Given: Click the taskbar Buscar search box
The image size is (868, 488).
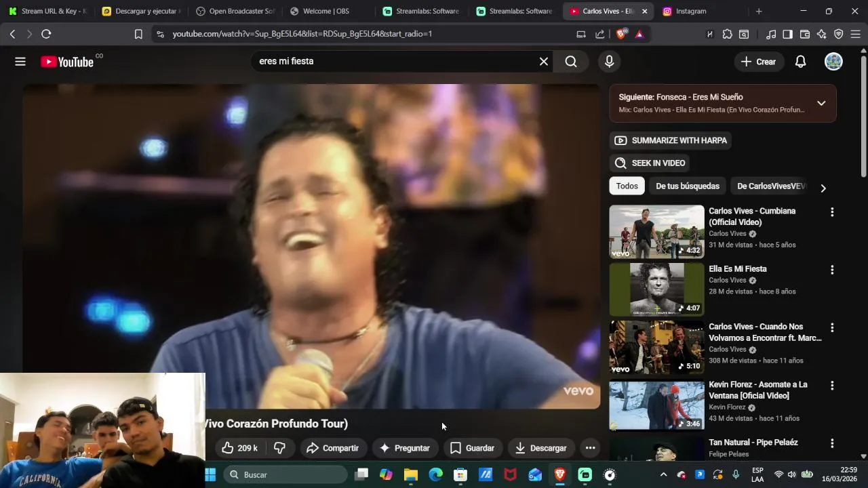Looking at the screenshot, I should [285, 474].
